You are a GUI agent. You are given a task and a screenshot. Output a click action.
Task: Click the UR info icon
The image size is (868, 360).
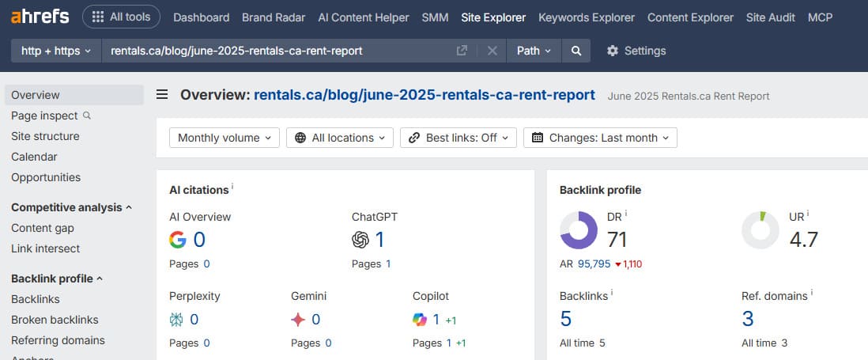click(808, 213)
